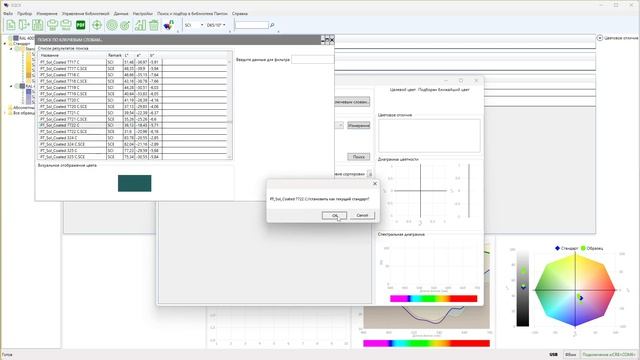
Task: Confirm with the OK button in dialog
Action: point(334,215)
